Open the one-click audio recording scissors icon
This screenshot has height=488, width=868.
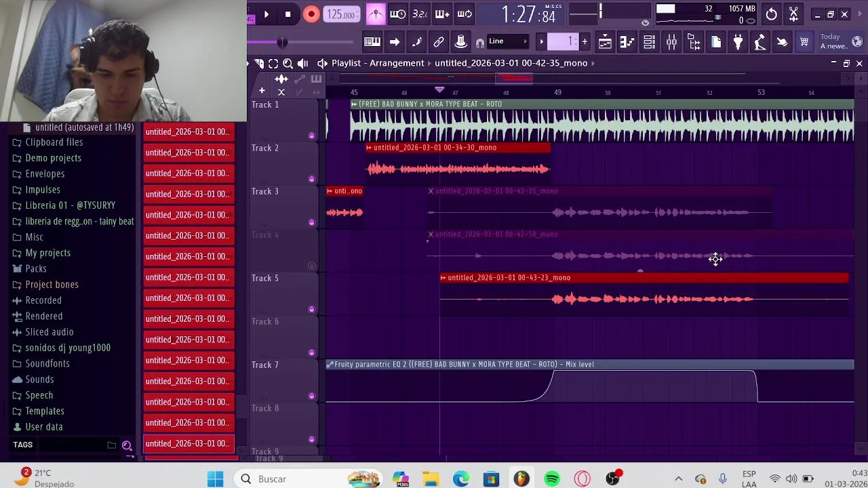793,14
